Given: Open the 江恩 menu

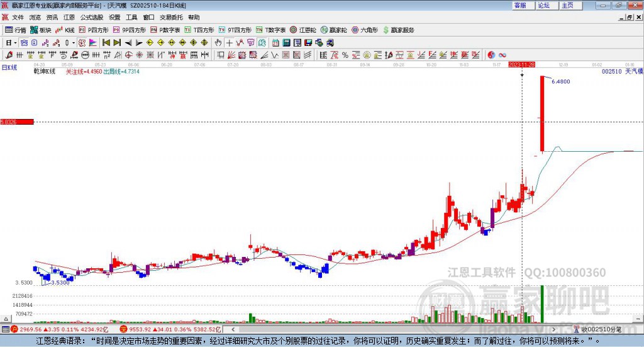Looking at the screenshot, I should click(69, 17).
